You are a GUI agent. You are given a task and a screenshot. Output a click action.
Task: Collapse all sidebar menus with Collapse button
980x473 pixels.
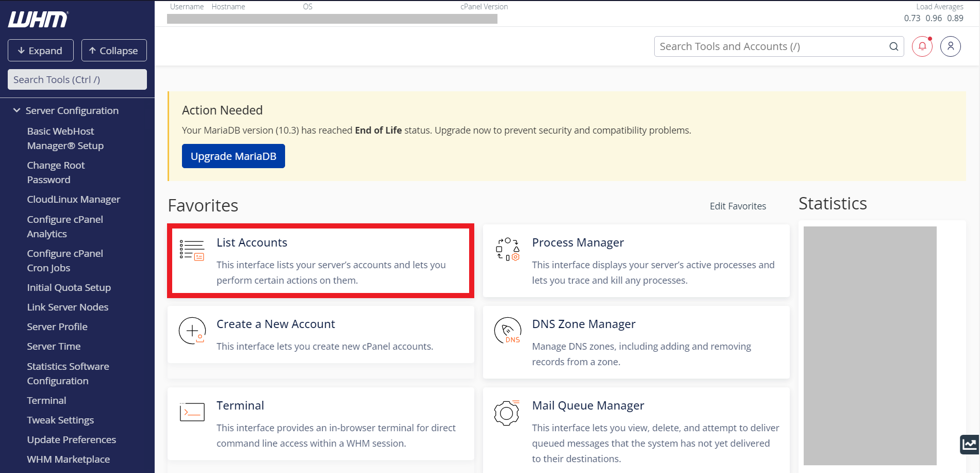[x=114, y=51]
